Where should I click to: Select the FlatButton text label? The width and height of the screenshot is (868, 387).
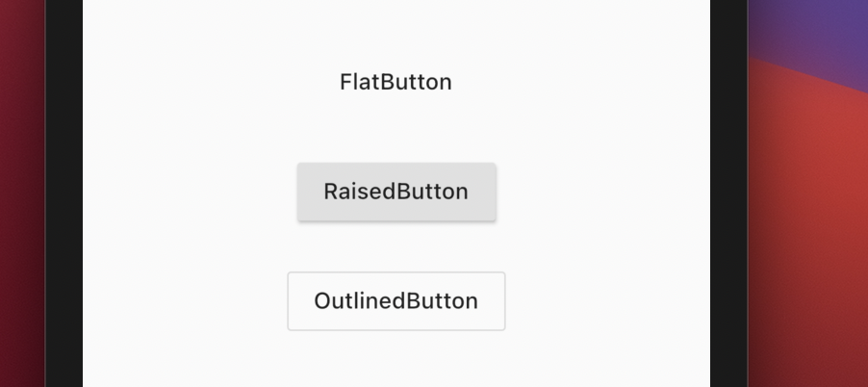[396, 82]
